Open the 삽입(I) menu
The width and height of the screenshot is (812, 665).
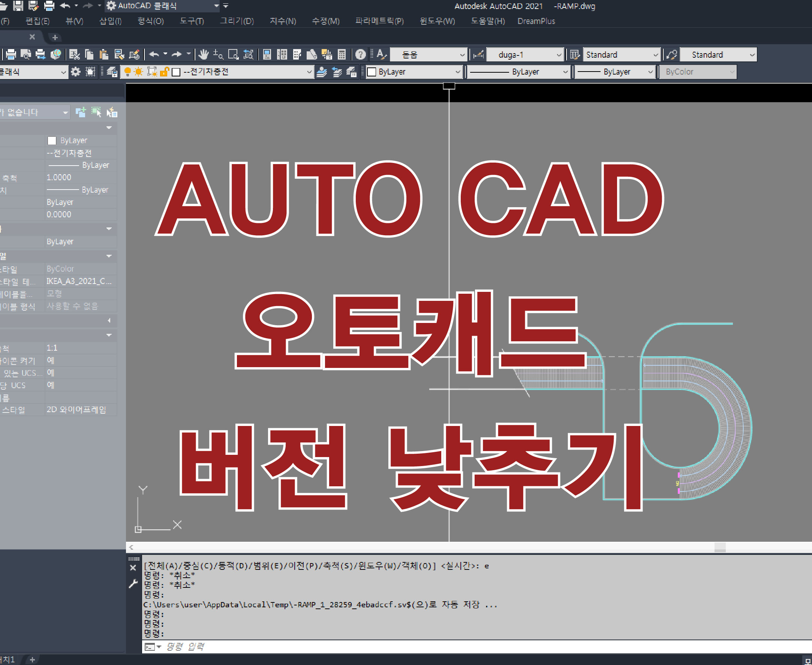(110, 21)
